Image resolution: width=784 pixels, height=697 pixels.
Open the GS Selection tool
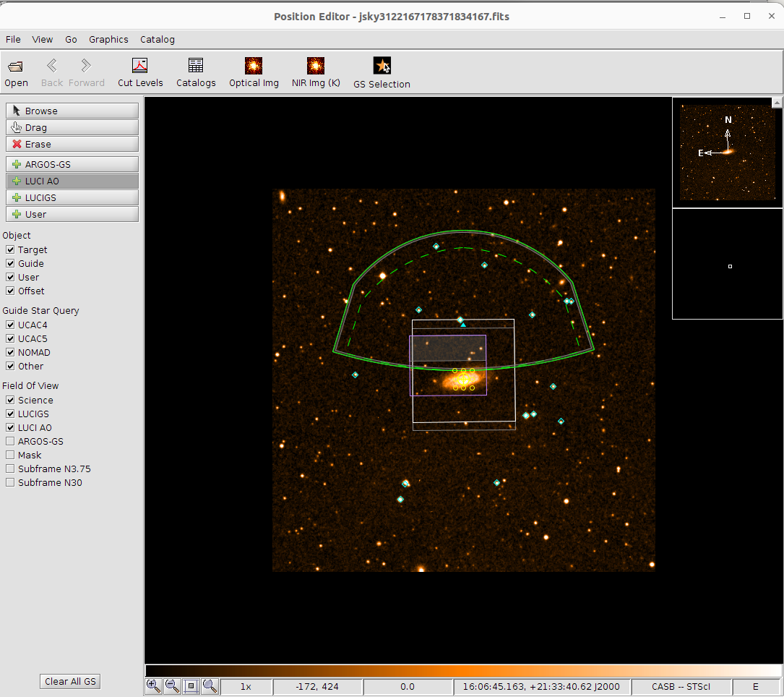(x=382, y=74)
